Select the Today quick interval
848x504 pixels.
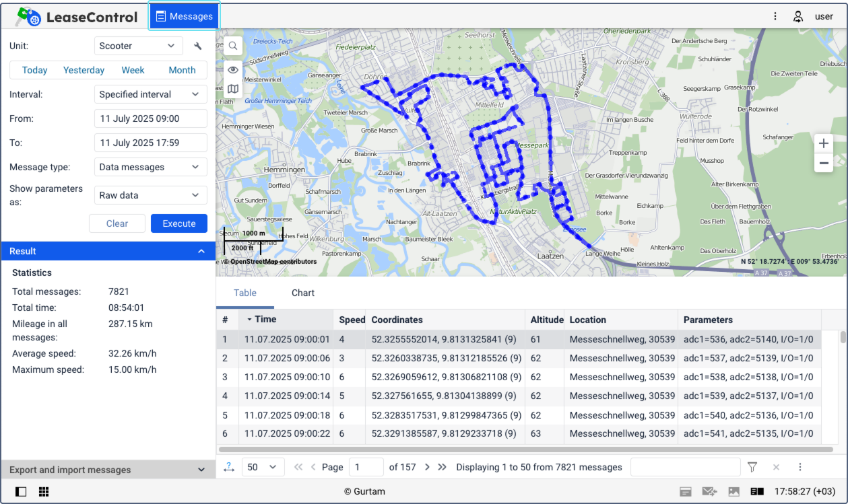(x=35, y=70)
